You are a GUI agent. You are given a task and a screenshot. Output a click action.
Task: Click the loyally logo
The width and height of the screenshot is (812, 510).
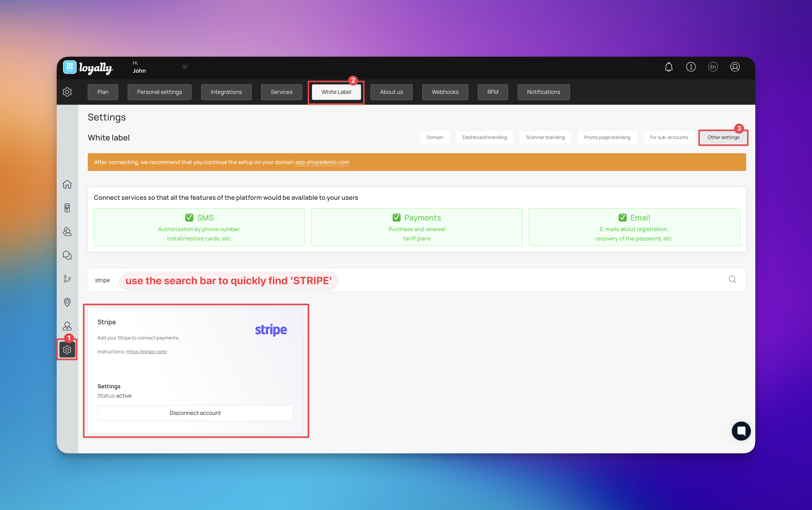click(88, 68)
